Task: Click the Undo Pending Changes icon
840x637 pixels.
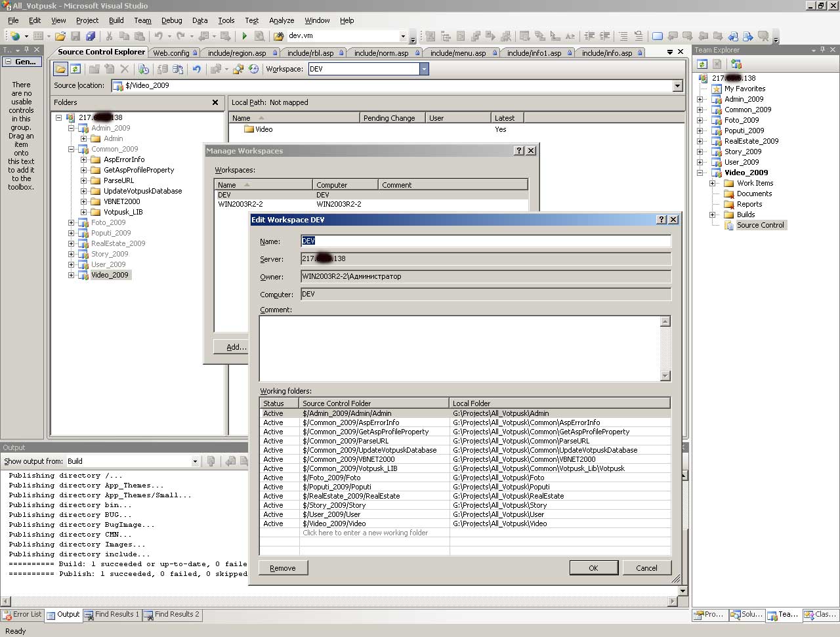Action: [x=196, y=69]
